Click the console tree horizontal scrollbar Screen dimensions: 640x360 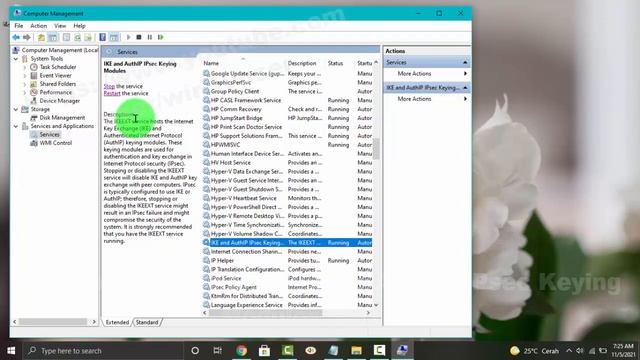point(53,322)
